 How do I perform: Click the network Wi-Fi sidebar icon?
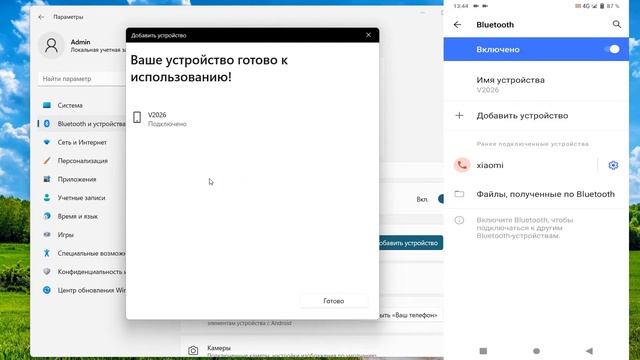click(47, 142)
